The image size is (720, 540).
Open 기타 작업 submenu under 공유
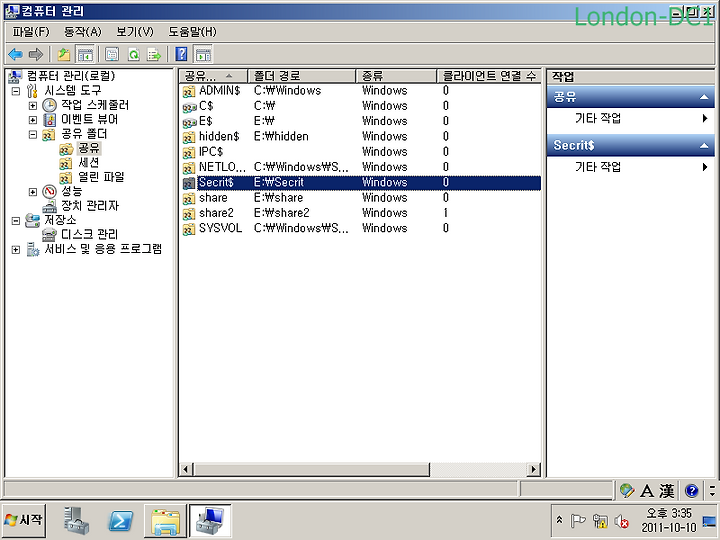631,118
